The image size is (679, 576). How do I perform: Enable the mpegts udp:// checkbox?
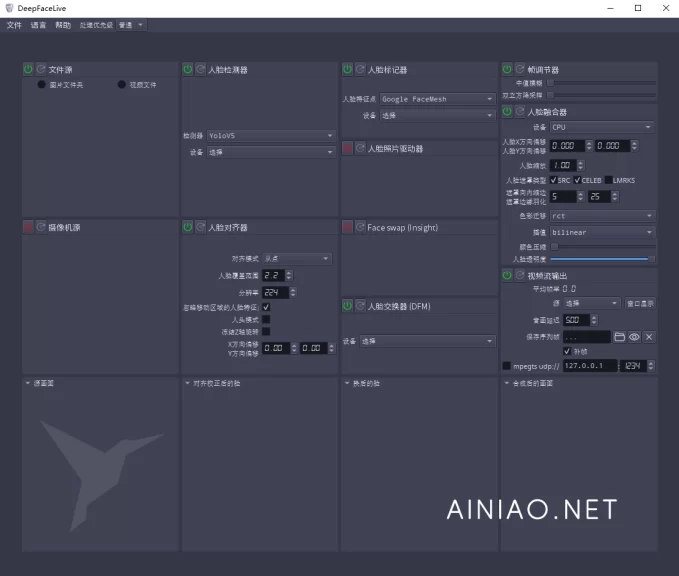coord(506,366)
